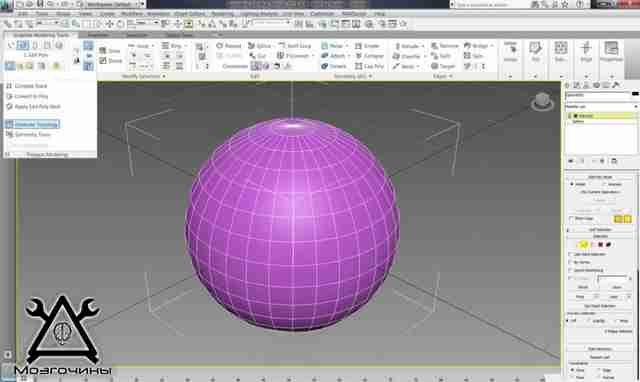Click the Shrink selection icon

coord(110,61)
